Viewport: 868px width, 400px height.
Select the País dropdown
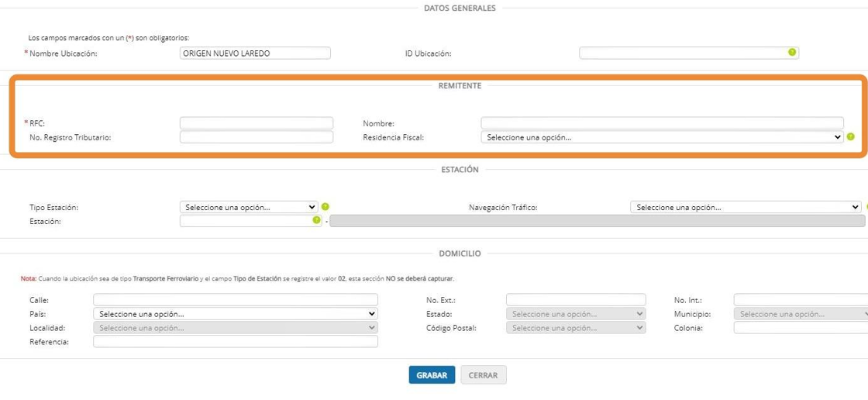235,314
